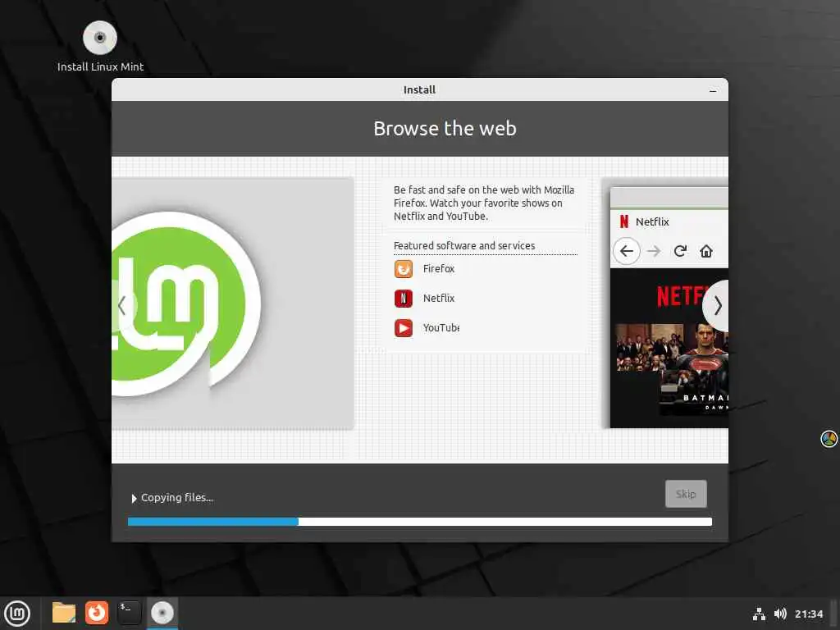840x630 pixels.
Task: Click the Netflix icon in featured software
Action: (404, 298)
